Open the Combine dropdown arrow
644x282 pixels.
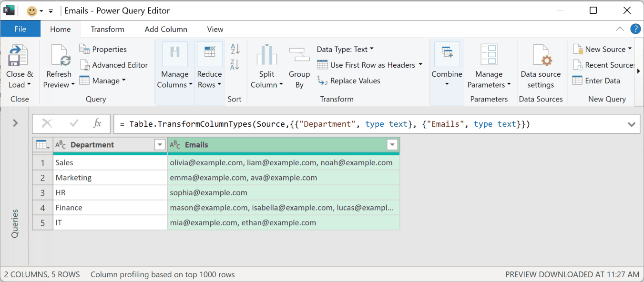(x=447, y=84)
